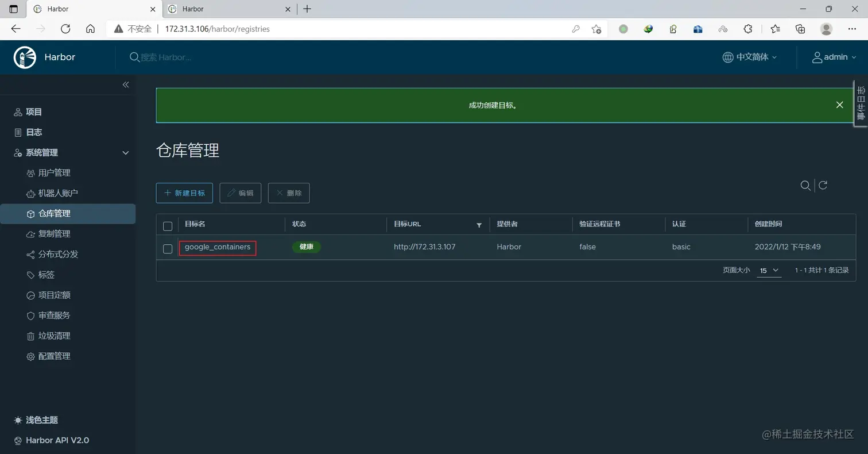Click the green circle extension icon
868x454 pixels.
(623, 29)
